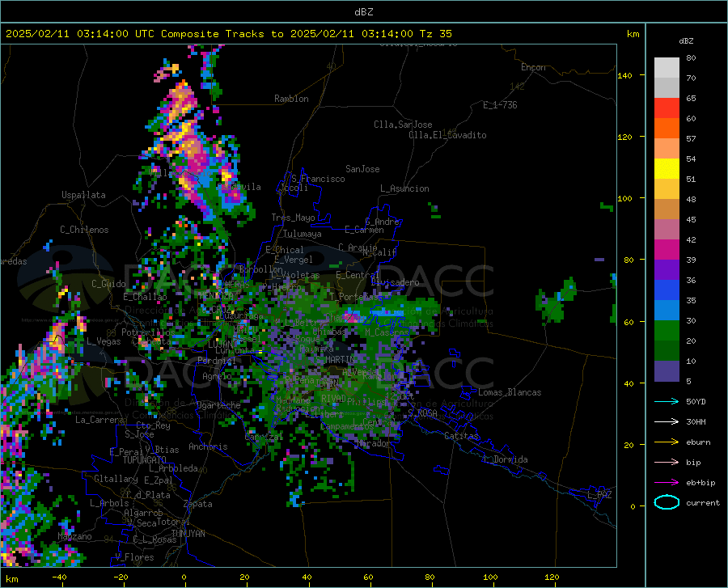The height and width of the screenshot is (588, 728).
Task: Click the -40 km tick on horizontal axis
Action: point(58,577)
